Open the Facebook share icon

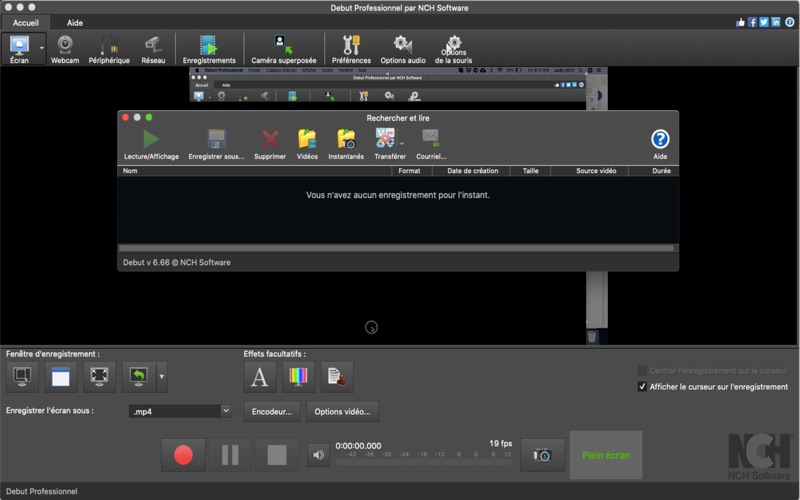752,22
